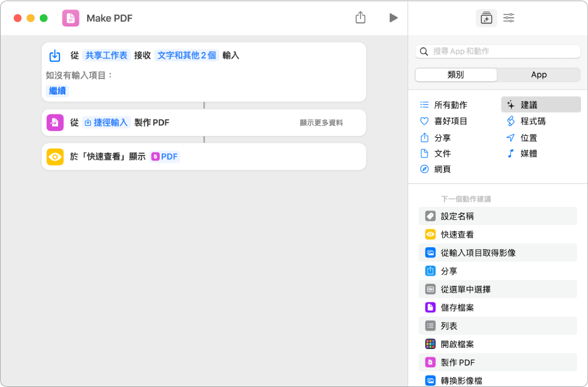Add the 儲存檔案 suggested action
Image resolution: width=588 pixels, height=387 pixels.
point(498,308)
